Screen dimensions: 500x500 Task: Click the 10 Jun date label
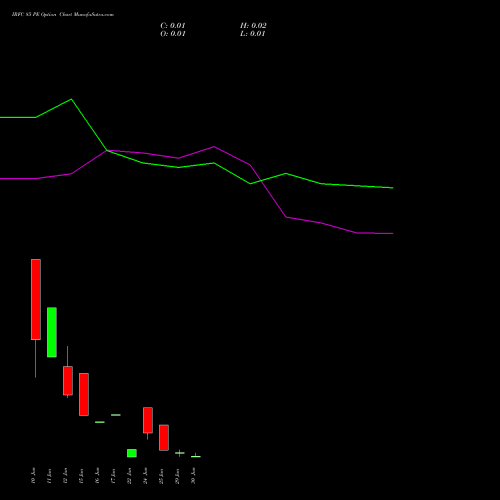(33, 476)
